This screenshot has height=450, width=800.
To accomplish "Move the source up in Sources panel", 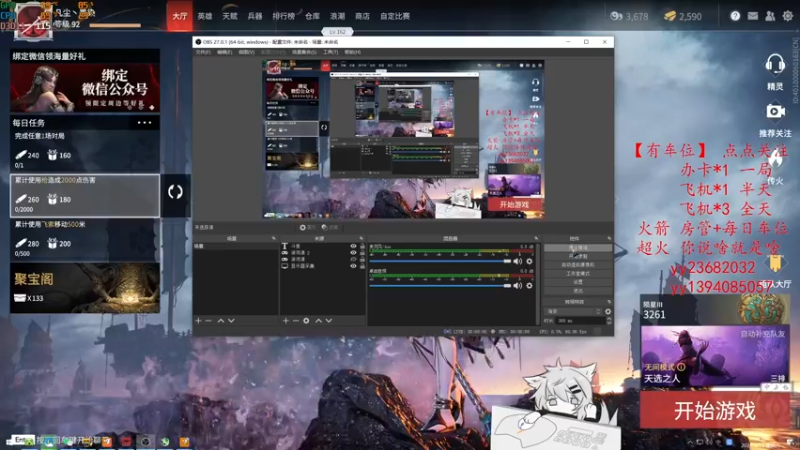I will (x=318, y=320).
